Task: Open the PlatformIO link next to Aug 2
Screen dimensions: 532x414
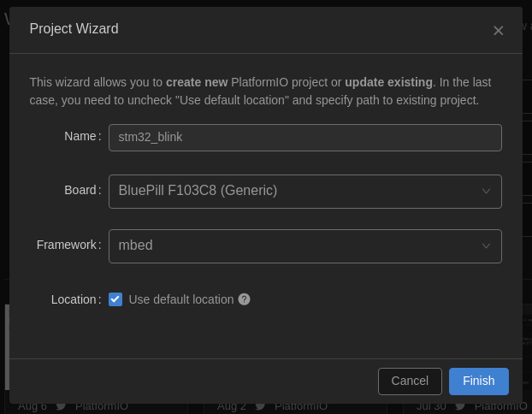Action: (x=301, y=406)
